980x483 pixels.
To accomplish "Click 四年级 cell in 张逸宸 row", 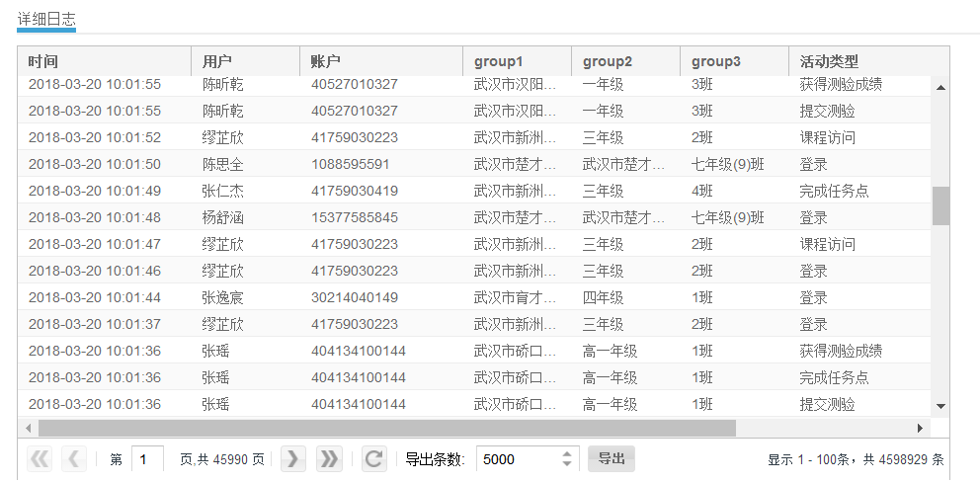I will (x=603, y=297).
